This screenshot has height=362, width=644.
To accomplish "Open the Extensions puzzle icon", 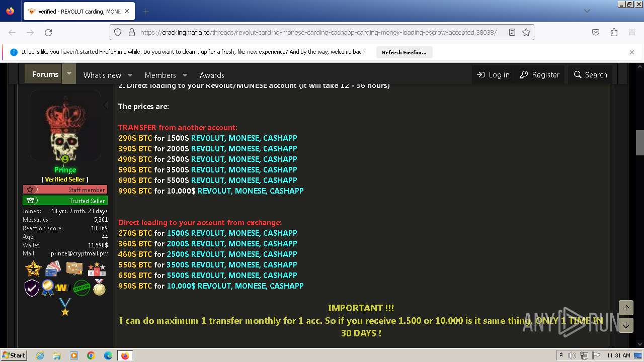I will point(614,32).
